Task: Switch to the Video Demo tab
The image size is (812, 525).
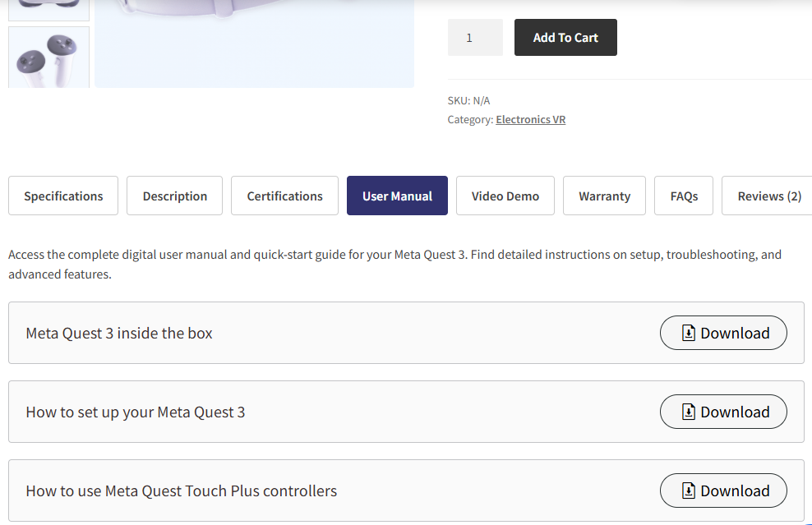Action: (505, 196)
